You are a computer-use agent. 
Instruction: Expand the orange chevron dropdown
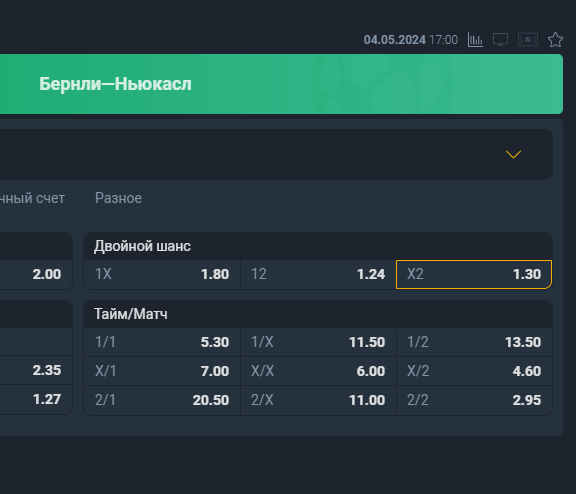[513, 154]
